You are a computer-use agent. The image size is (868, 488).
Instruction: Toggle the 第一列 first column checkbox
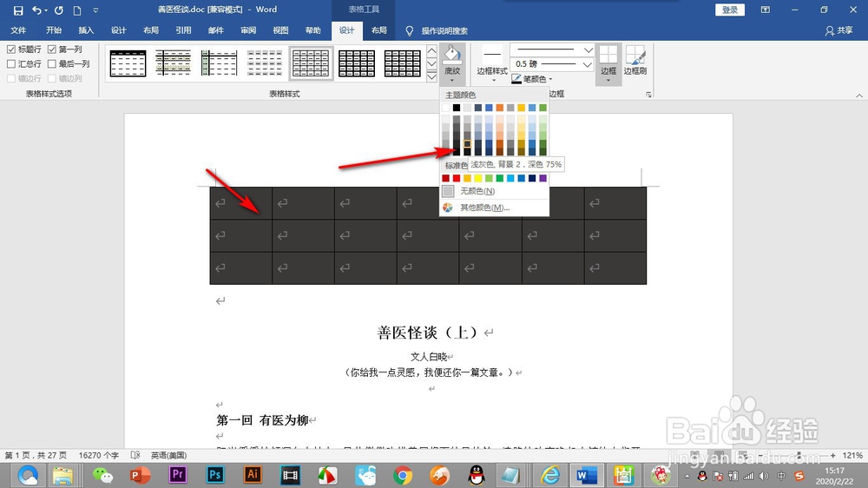coord(52,49)
